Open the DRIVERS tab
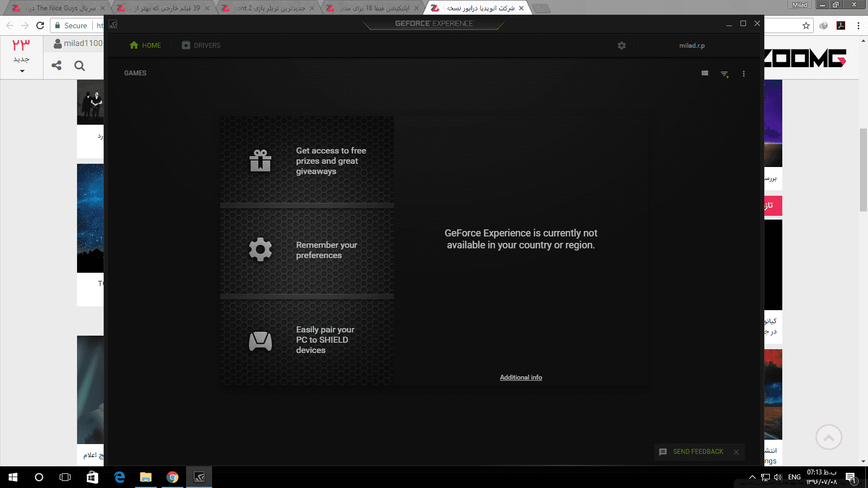The height and width of the screenshot is (488, 868). click(201, 46)
